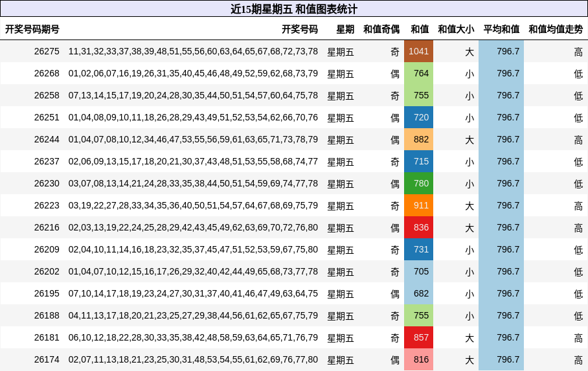Image resolution: width=588 pixels, height=371 pixels.
Task: Click issue number 26174
Action: [x=47, y=360]
